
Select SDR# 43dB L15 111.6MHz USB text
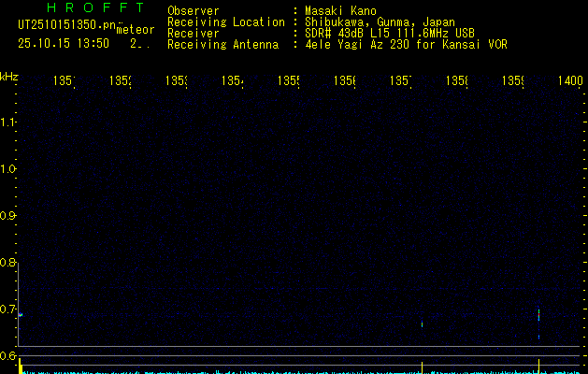pos(390,34)
